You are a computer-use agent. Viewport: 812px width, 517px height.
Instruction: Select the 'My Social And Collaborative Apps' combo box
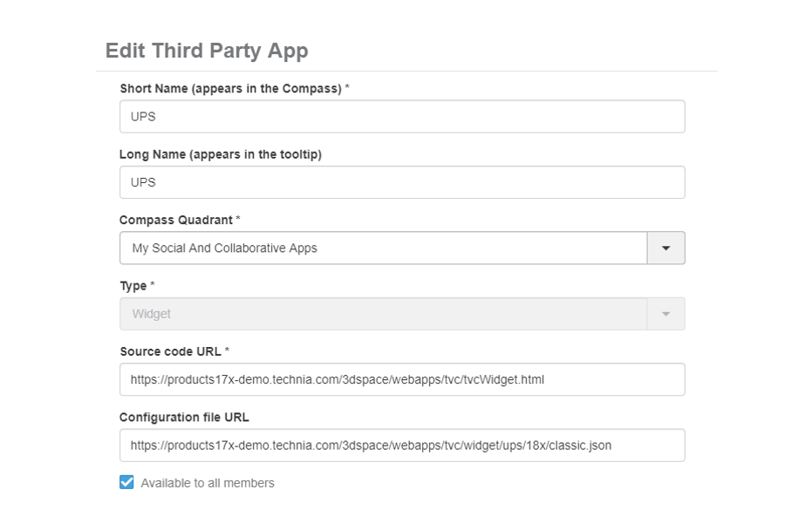point(382,248)
